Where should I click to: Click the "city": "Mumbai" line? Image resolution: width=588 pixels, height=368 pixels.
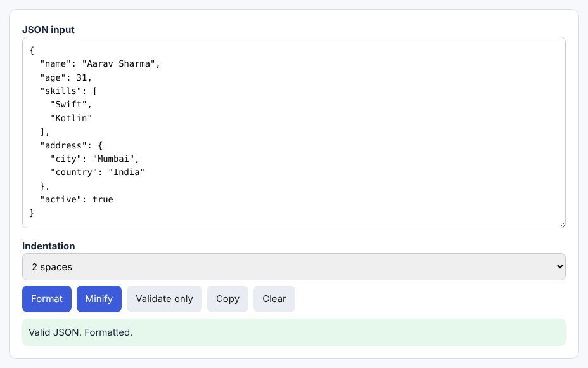[95, 159]
